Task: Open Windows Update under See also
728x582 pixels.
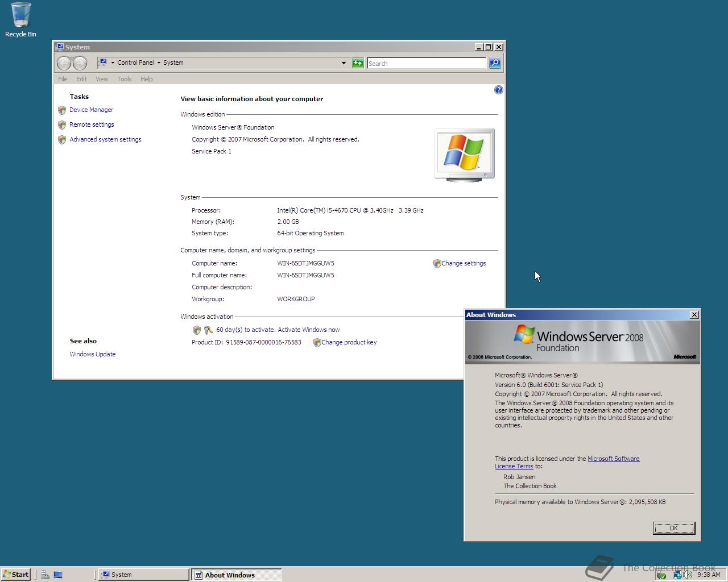Action: pos(93,354)
